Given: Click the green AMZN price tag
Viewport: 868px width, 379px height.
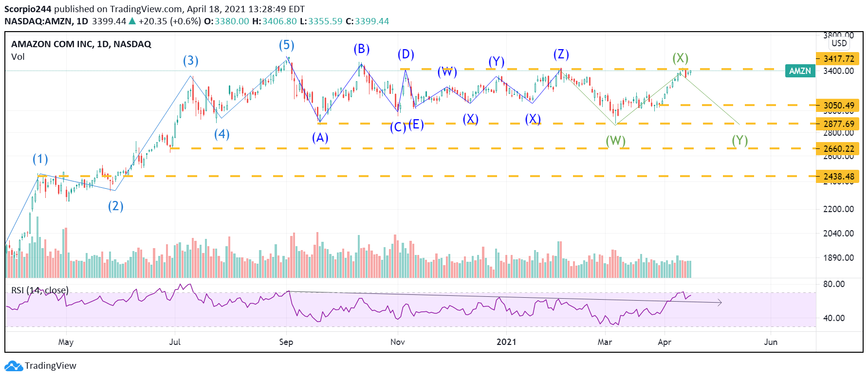Looking at the screenshot, I should pyautogui.click(x=800, y=71).
